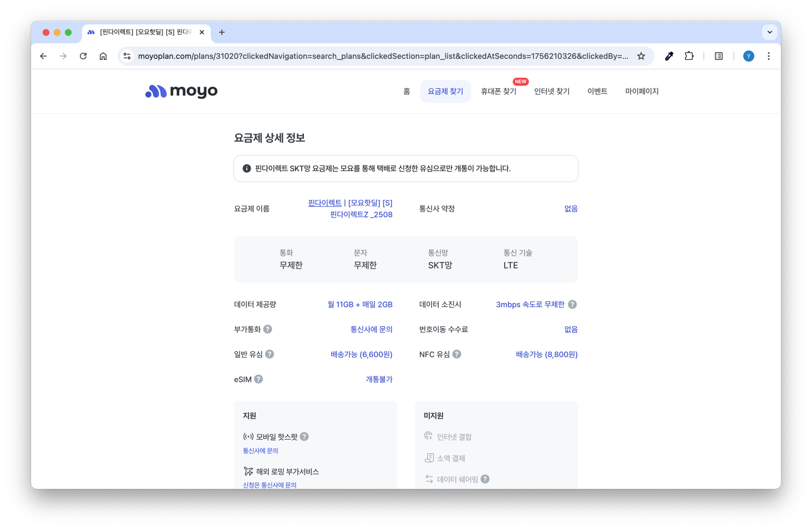Show help for 데이터 쉐어링
The image size is (812, 530).
click(x=485, y=479)
